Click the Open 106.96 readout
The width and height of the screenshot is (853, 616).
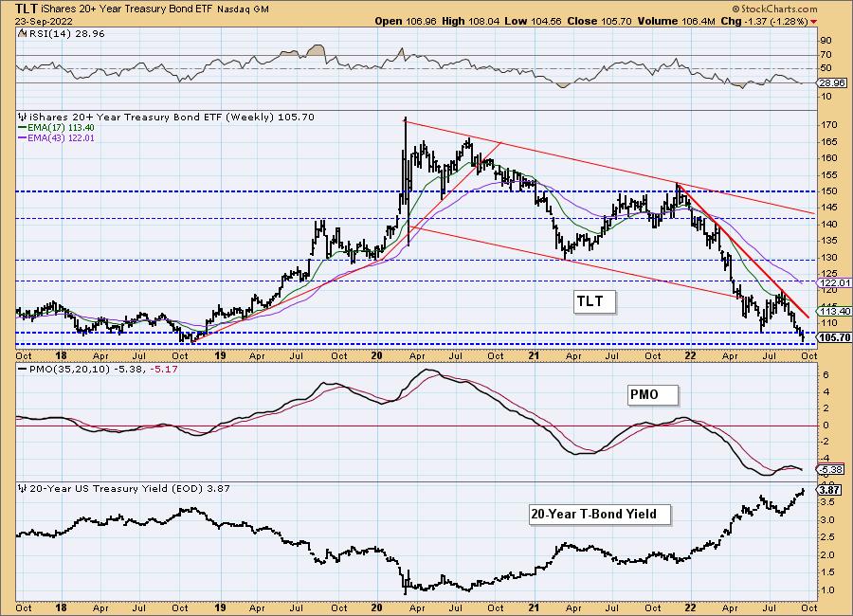coord(406,21)
